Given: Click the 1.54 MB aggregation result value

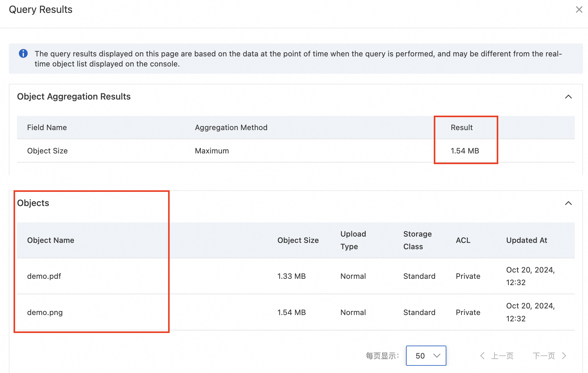Looking at the screenshot, I should click(465, 151).
